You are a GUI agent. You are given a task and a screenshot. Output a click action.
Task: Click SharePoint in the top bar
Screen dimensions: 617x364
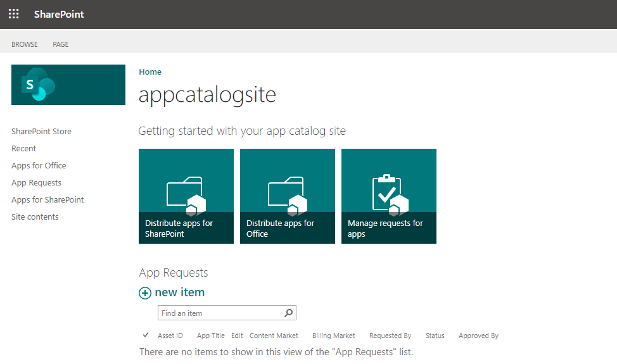(59, 14)
